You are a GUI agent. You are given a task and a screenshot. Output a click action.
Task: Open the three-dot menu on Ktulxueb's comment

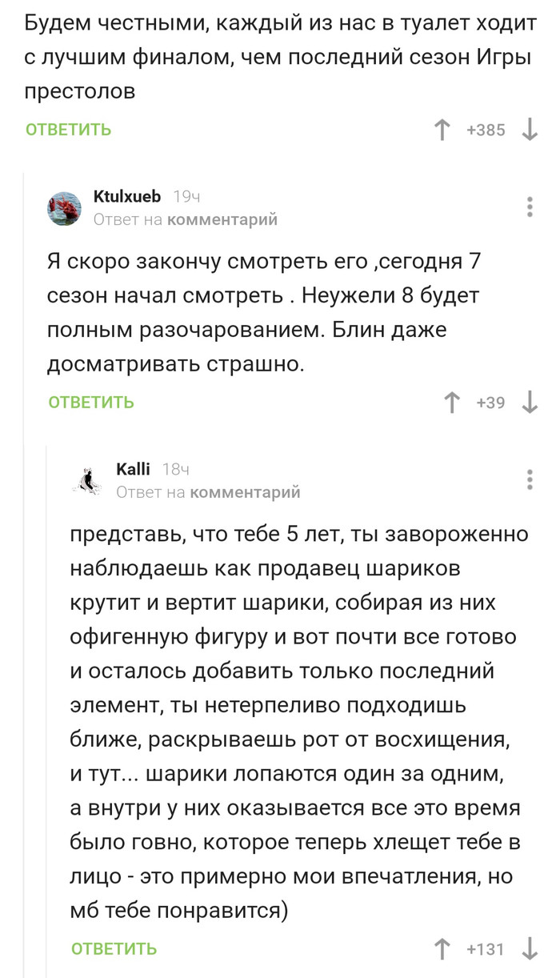[x=529, y=206]
